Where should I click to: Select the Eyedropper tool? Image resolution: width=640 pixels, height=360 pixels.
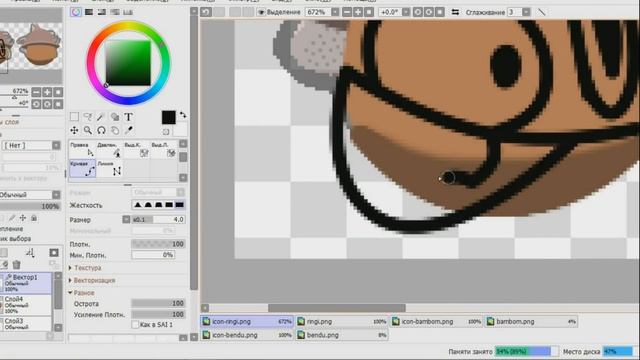point(128,131)
